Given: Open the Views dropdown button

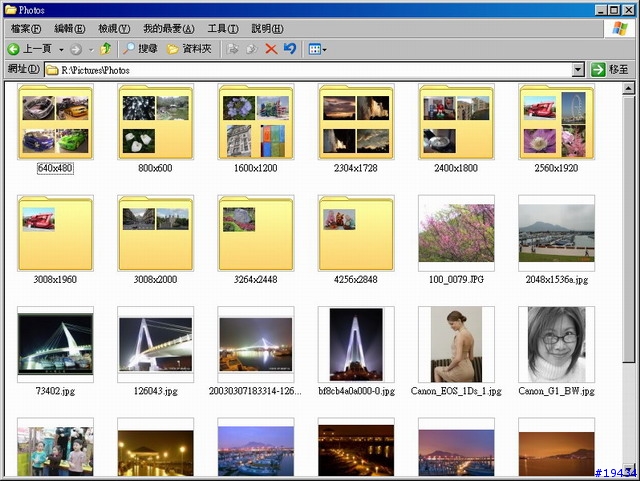Looking at the screenshot, I should (x=318, y=49).
